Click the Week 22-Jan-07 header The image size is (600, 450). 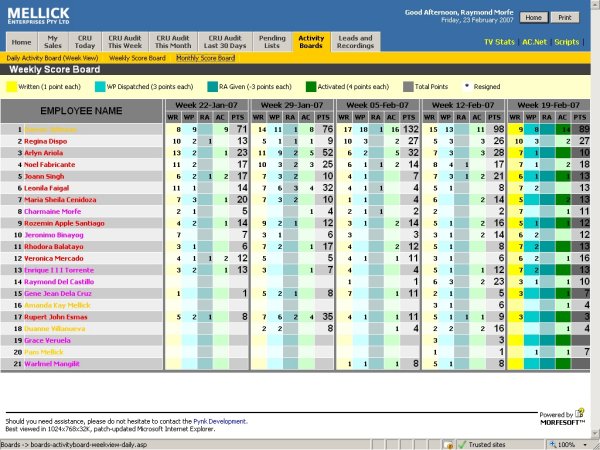pos(207,105)
